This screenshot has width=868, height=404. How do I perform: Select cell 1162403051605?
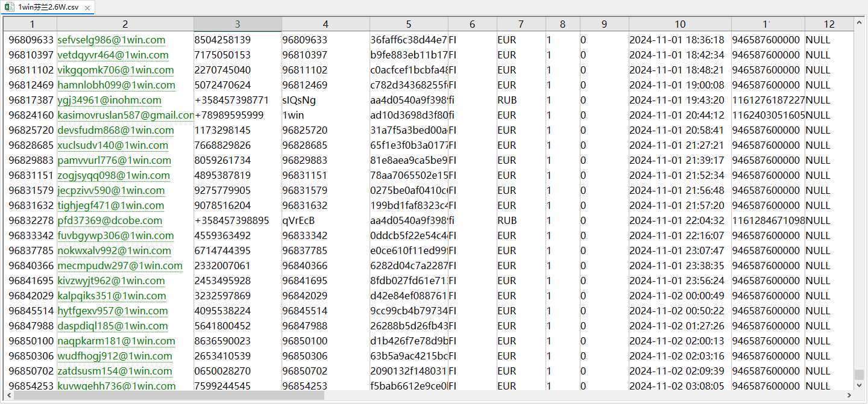pos(768,115)
